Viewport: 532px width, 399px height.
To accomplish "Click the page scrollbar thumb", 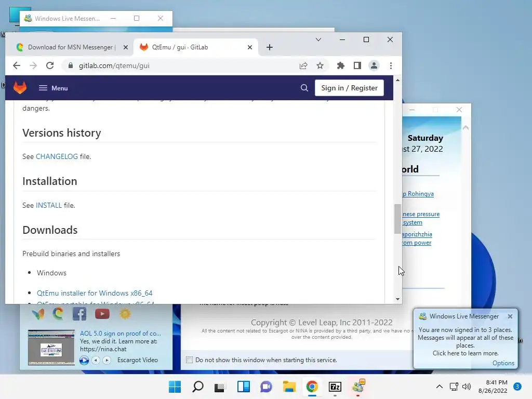I will point(397,219).
